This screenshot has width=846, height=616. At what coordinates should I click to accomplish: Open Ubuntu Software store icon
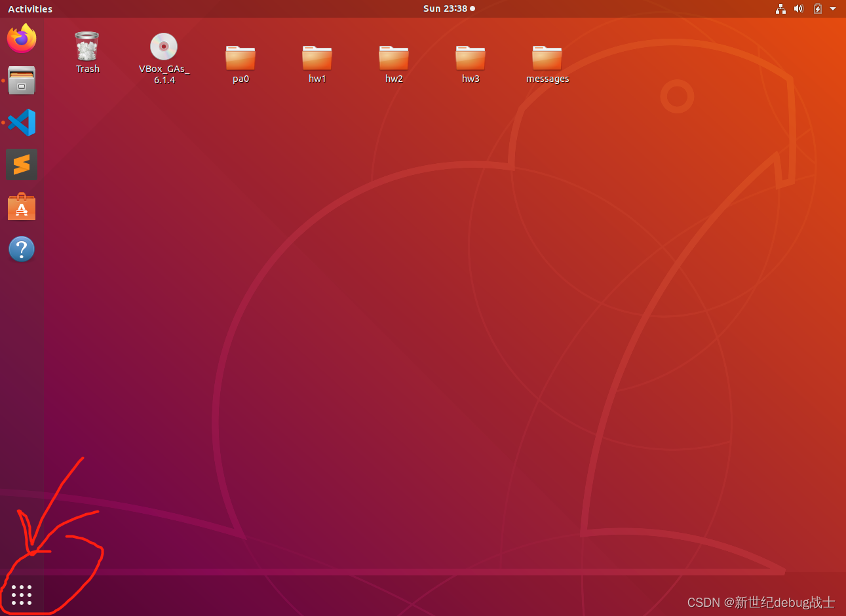22,207
